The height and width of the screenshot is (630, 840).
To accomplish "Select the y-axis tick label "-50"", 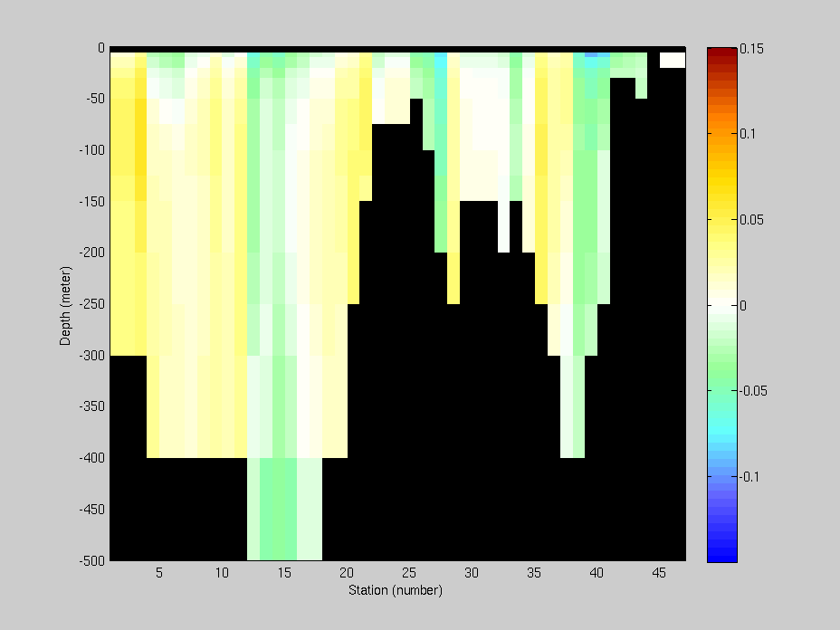I will [x=95, y=99].
